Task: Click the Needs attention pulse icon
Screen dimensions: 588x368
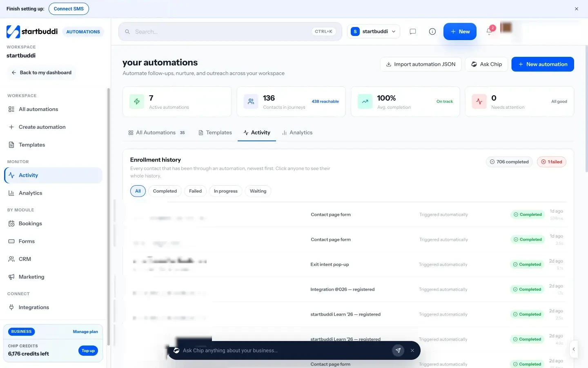Action: (479, 101)
